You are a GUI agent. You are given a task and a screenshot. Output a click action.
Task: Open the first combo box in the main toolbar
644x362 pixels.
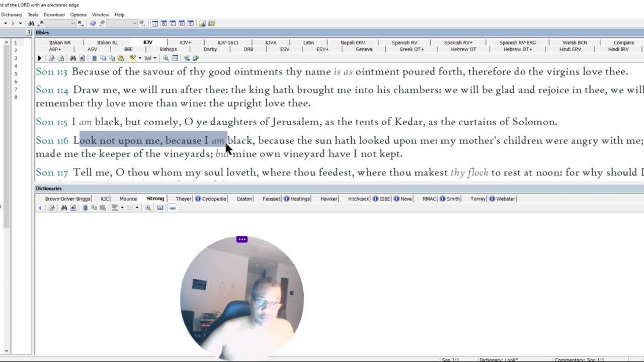tap(60, 24)
